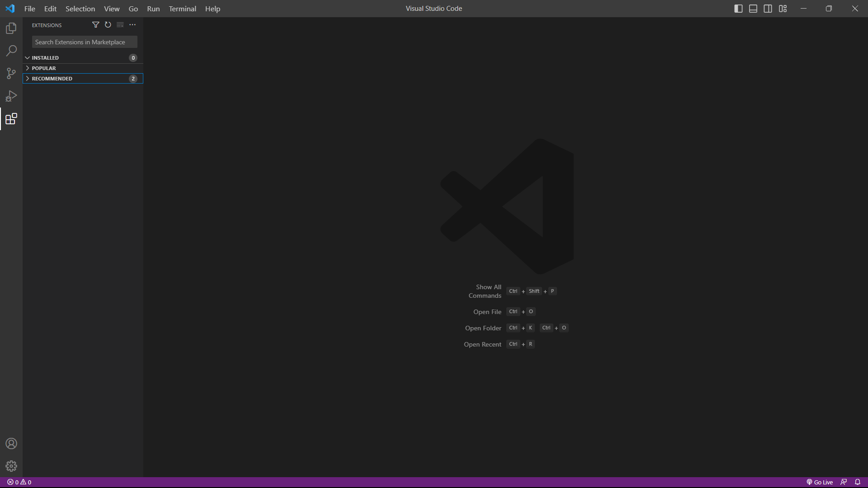Open the Terminal menu
This screenshot has width=868, height=488.
pyautogui.click(x=183, y=9)
